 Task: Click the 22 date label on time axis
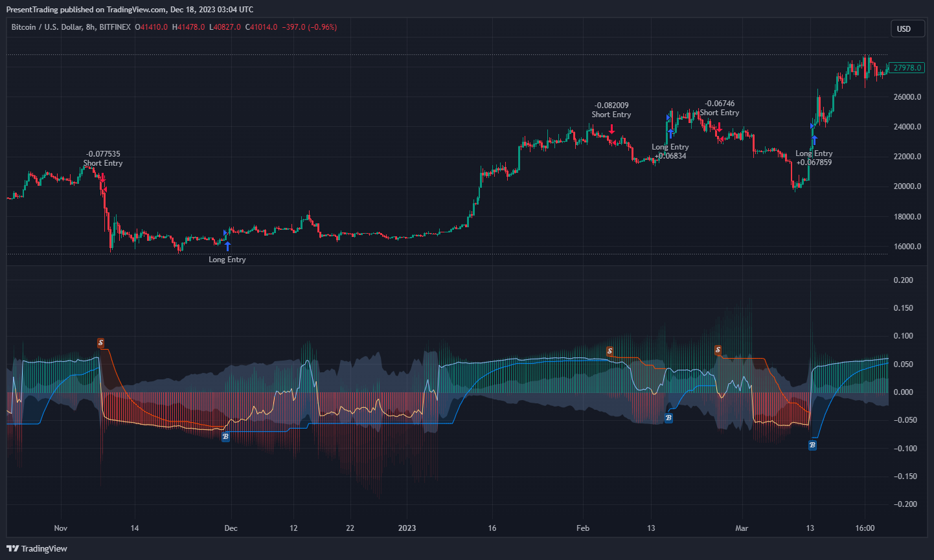350,528
